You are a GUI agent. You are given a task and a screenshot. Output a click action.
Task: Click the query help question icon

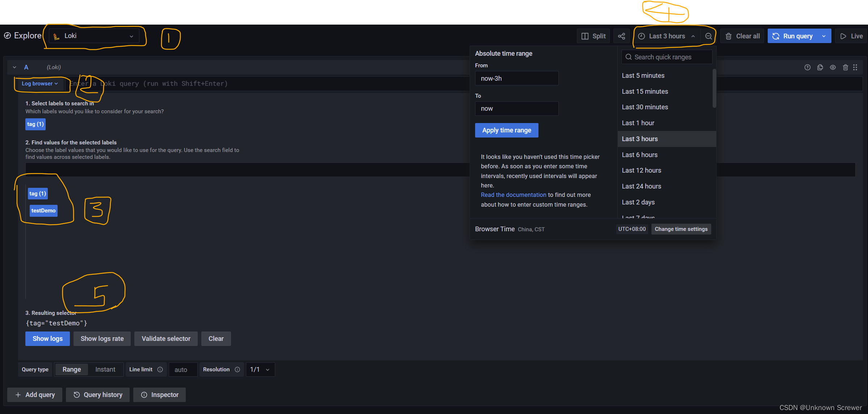(807, 67)
